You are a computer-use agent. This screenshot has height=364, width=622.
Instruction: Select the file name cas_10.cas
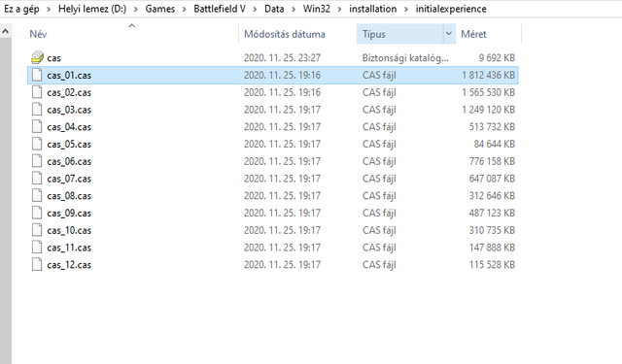click(x=69, y=230)
